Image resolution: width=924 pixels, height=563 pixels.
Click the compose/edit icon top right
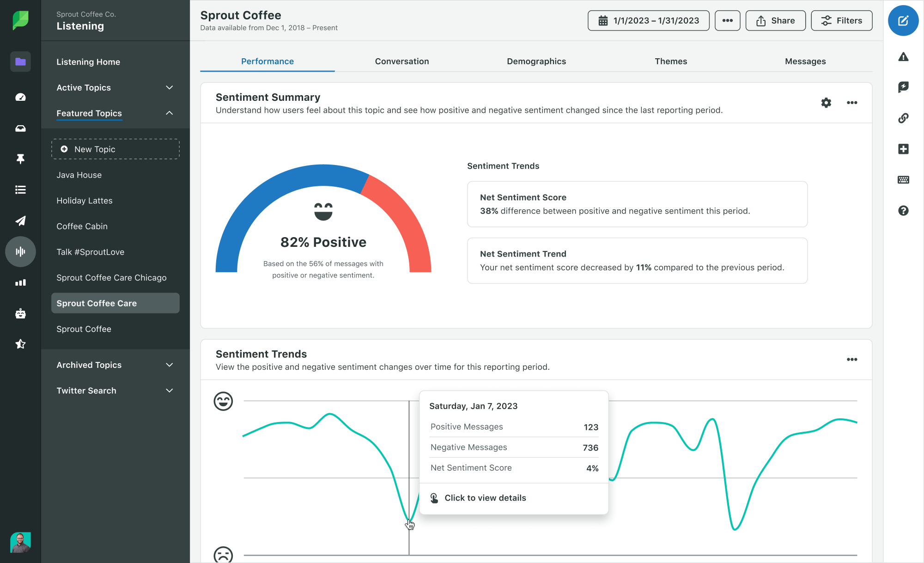click(903, 20)
